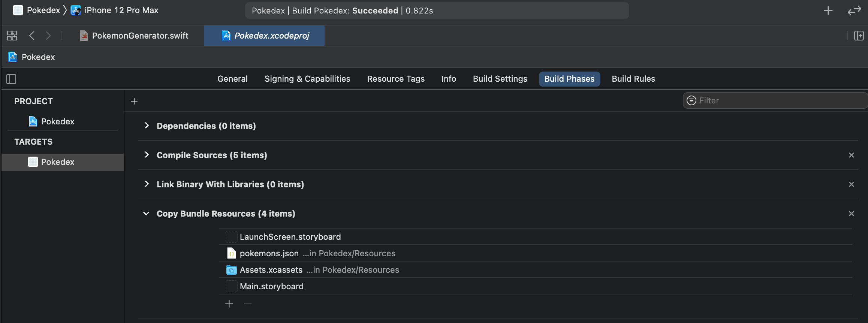The width and height of the screenshot is (868, 323).
Task: Click the Dependencies (0 items) header
Action: tap(206, 126)
